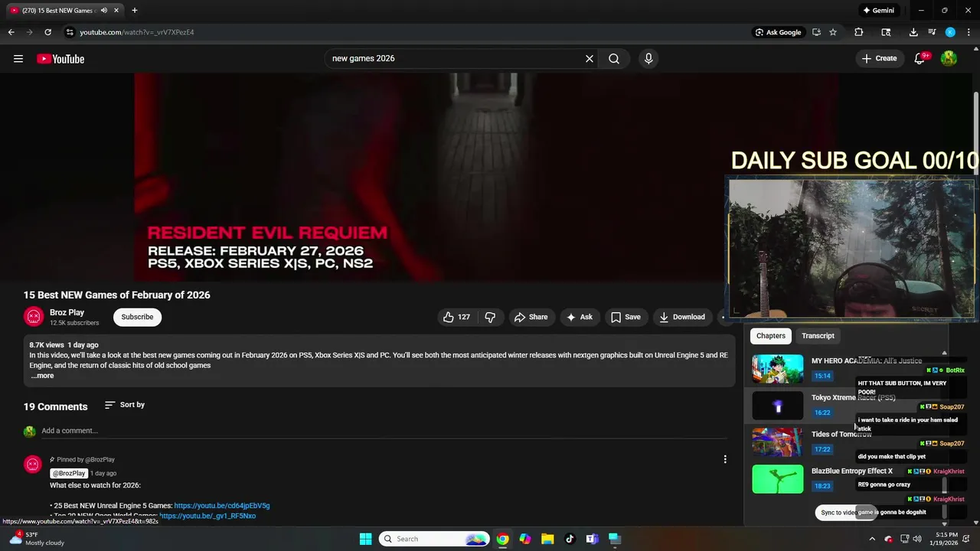
Task: Bookmark this page with the star
Action: [833, 32]
